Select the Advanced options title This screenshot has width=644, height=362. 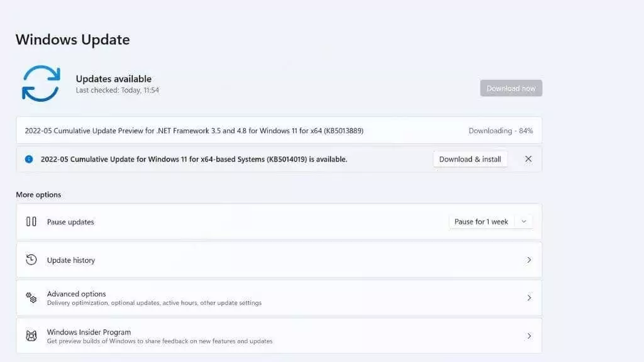click(76, 294)
